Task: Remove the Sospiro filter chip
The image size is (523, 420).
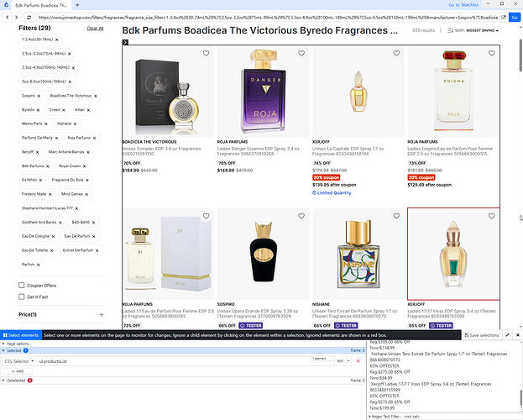Action: point(39,96)
